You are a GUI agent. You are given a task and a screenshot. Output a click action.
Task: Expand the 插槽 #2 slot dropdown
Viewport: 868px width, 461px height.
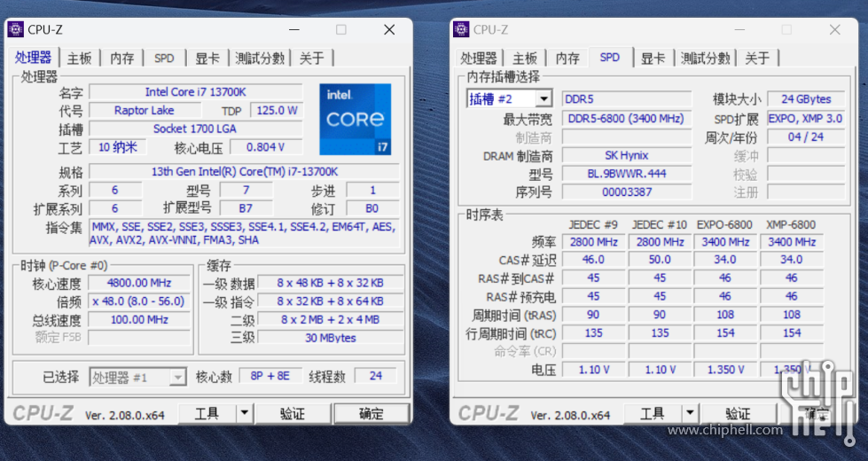[x=543, y=99]
